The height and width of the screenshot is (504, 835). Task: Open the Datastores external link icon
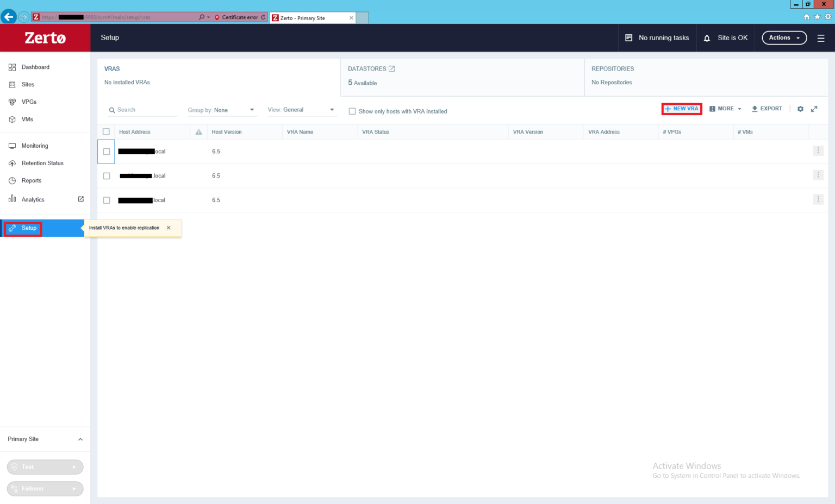pyautogui.click(x=392, y=69)
